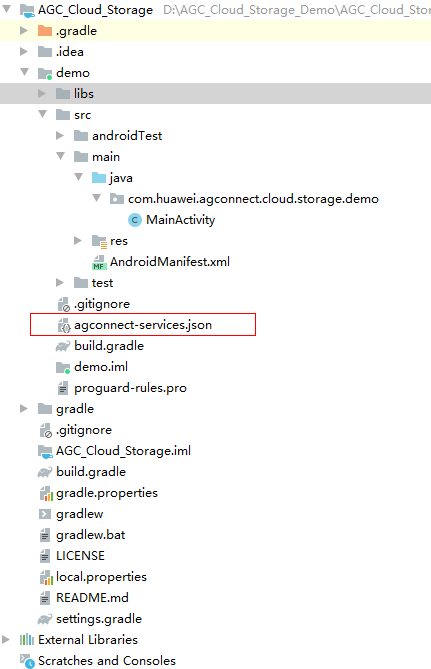Select the AndroidManifest.xml file
Screen dimensions: 431x669
[170, 262]
